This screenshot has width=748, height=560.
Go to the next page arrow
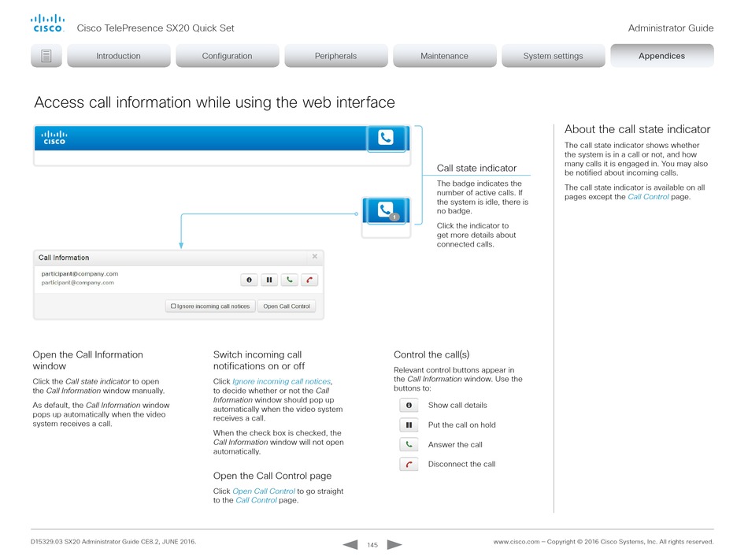click(394, 544)
